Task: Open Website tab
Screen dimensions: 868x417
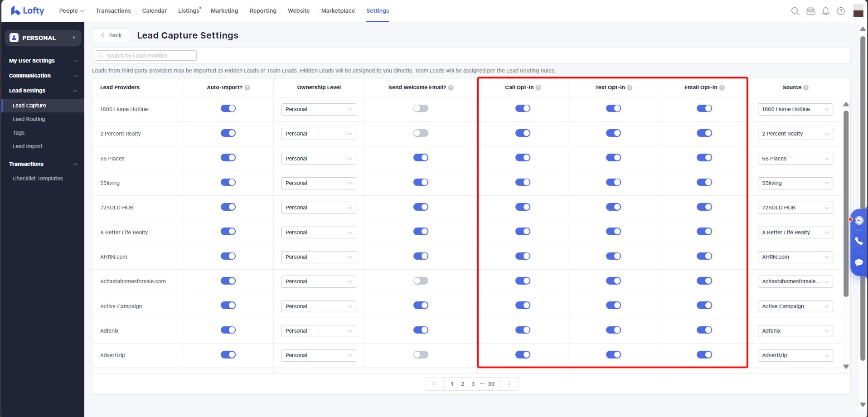Action: tap(299, 11)
